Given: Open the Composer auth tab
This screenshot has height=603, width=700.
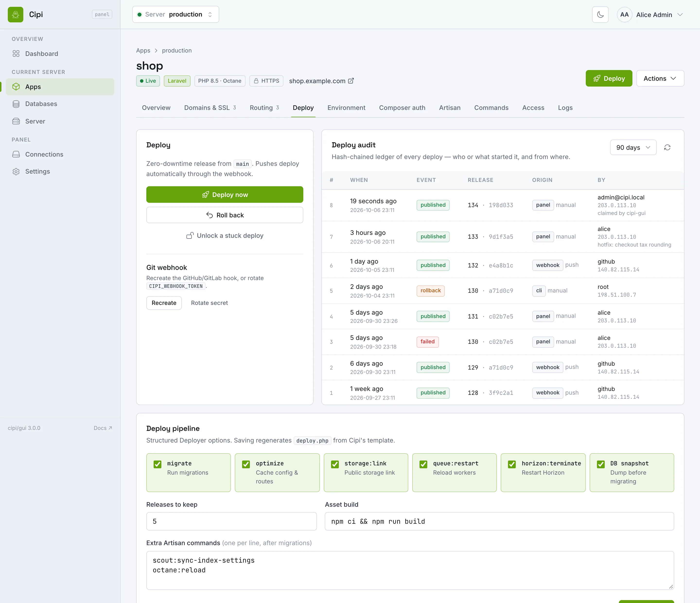Looking at the screenshot, I should [x=402, y=108].
